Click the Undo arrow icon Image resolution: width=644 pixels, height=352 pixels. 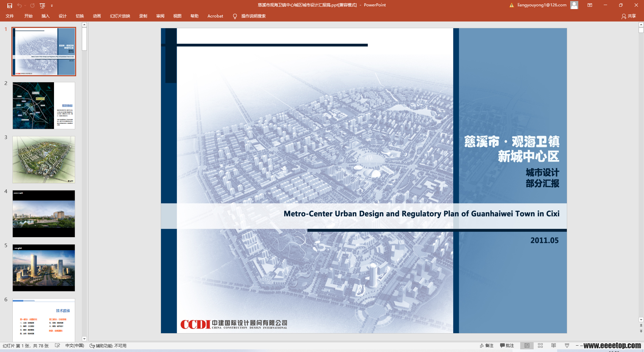tap(19, 5)
